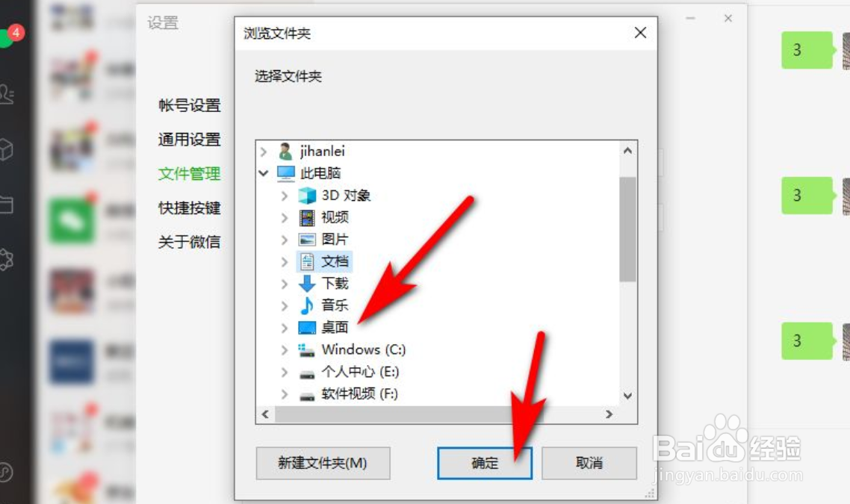Open the 通用设置 tab
This screenshot has height=504, width=850.
coord(189,140)
